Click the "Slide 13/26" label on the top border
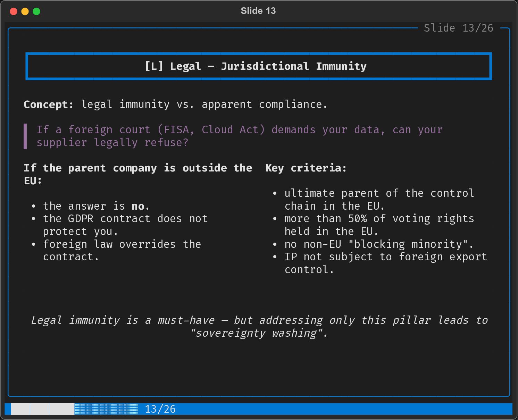 coord(458,28)
